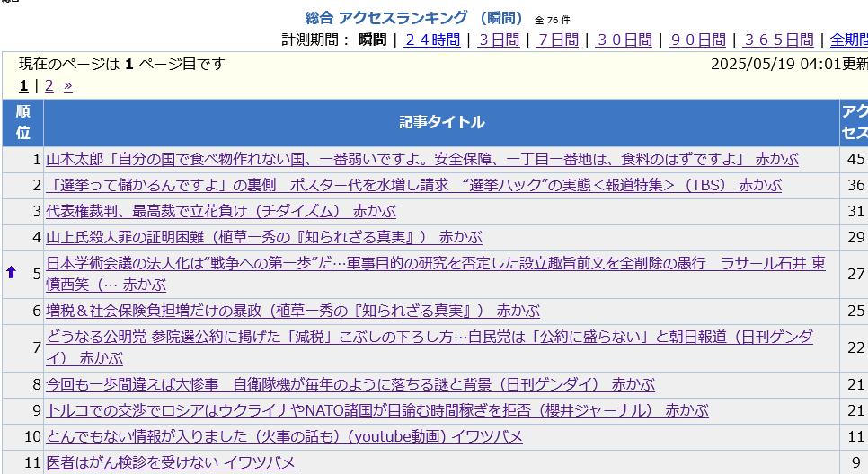Click access count 11 for rank 10

(x=855, y=435)
